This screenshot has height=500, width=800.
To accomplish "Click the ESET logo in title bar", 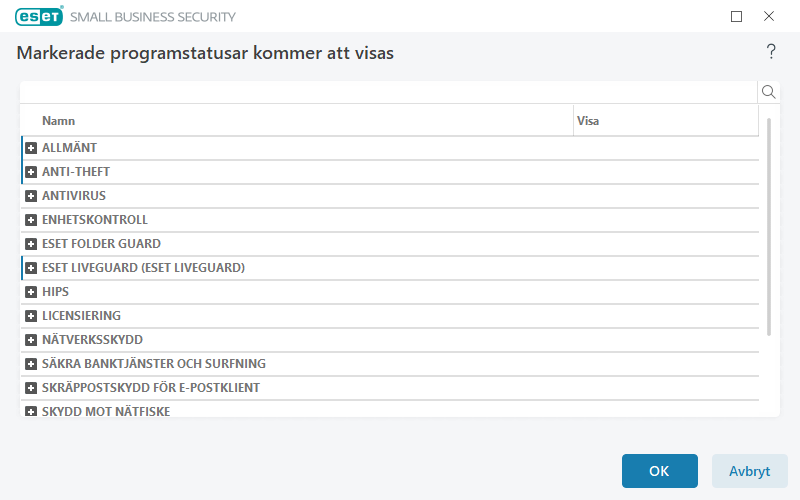I will (39, 16).
